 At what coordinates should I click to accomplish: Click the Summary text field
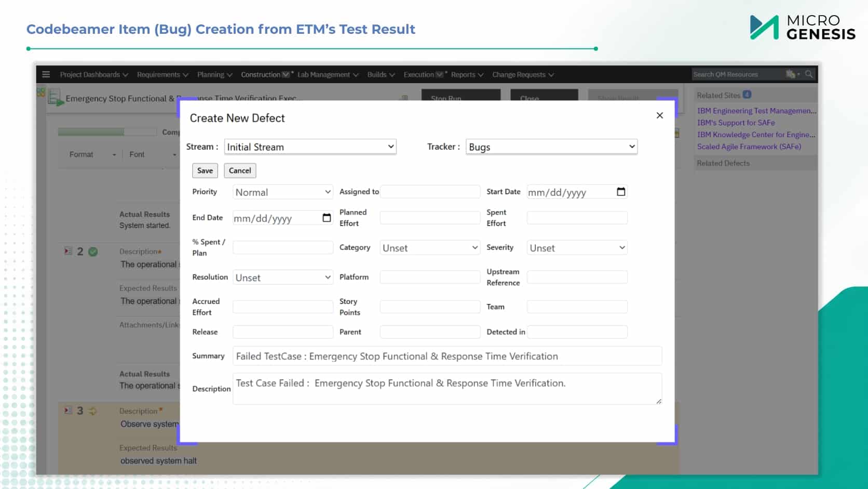tap(447, 356)
